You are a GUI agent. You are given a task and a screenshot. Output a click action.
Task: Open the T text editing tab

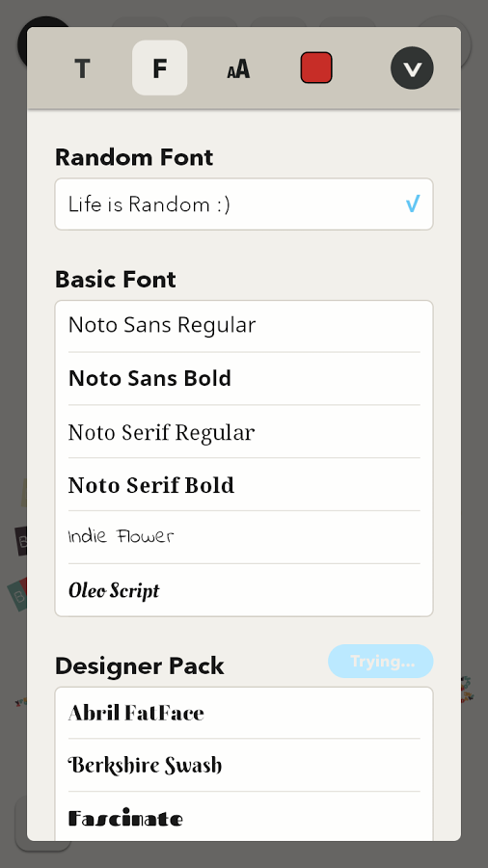click(x=82, y=68)
